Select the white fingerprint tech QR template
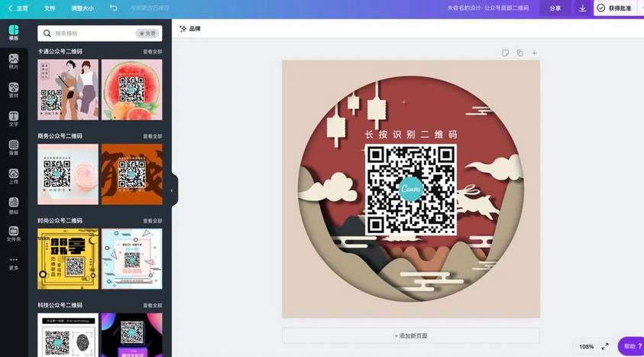 point(68,335)
